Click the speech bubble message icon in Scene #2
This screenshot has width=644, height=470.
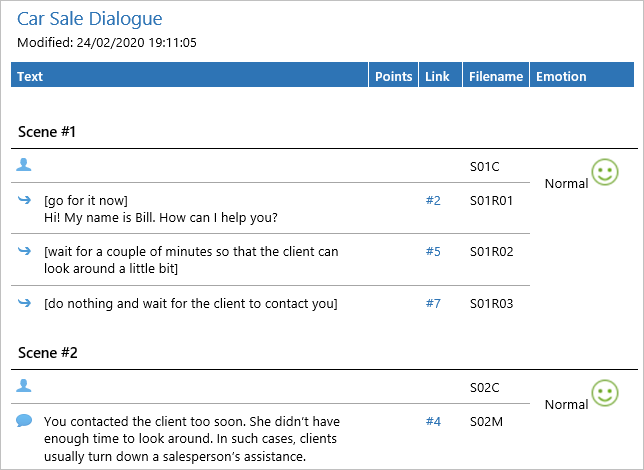click(x=24, y=421)
